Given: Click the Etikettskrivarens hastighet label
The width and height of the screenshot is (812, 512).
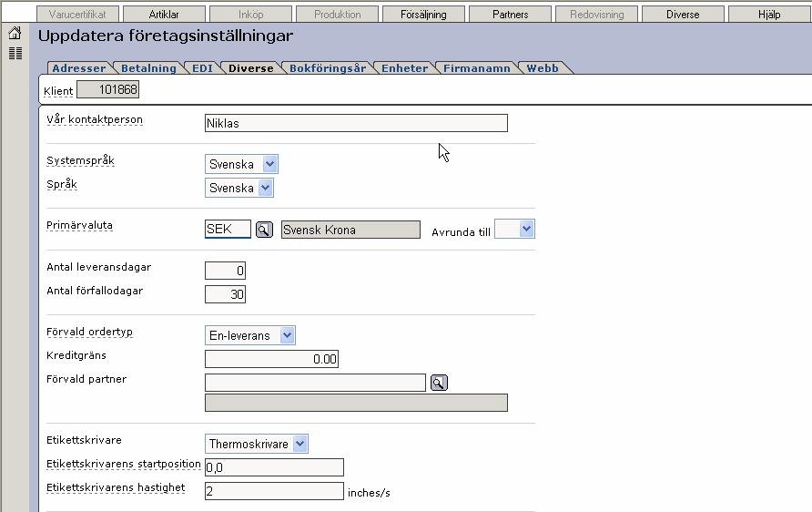Looking at the screenshot, I should (116, 487).
